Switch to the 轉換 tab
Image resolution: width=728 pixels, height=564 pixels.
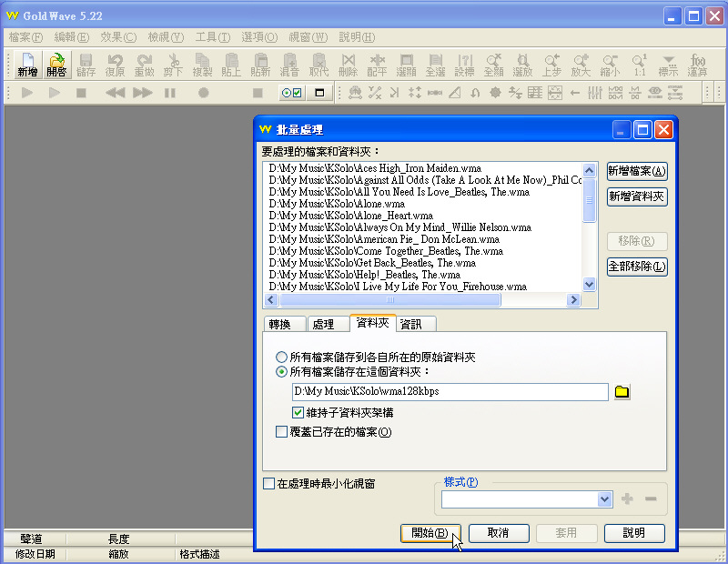click(279, 324)
